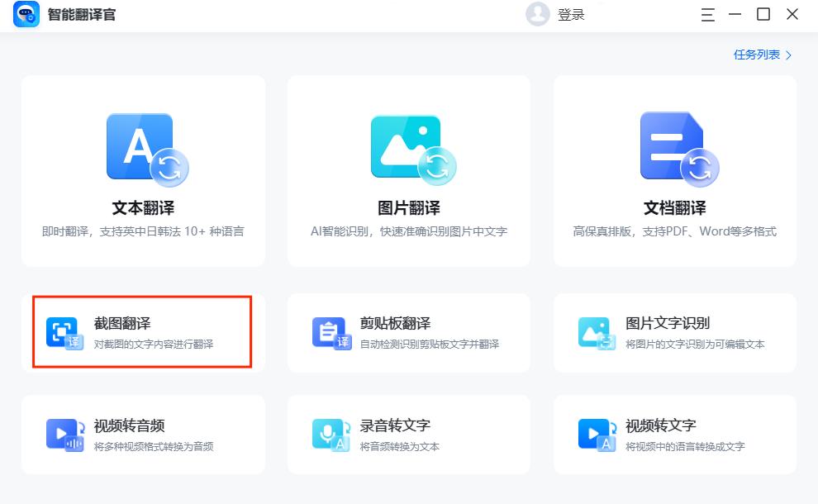Click the 登录 login button
Image resolution: width=818 pixels, height=504 pixels.
(572, 14)
